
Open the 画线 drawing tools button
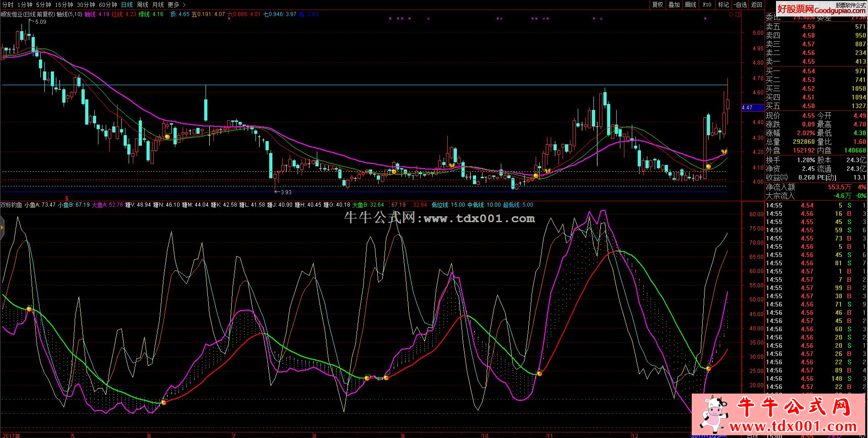(x=691, y=5)
